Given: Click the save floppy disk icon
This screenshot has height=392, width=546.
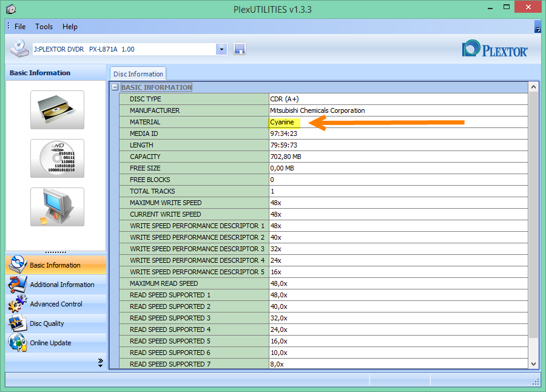Looking at the screenshot, I should tap(239, 49).
